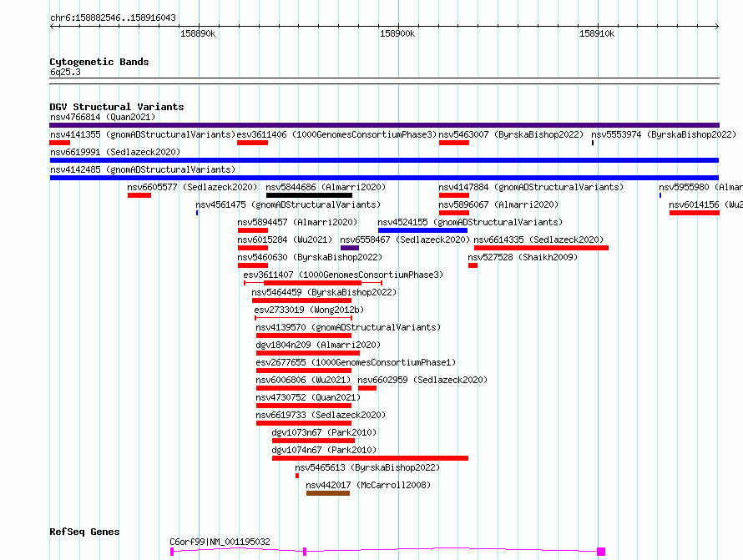Click nsv5553974 (ByrskaBishop2022) label
Viewport: 743px width, 560px height.
tap(664, 134)
